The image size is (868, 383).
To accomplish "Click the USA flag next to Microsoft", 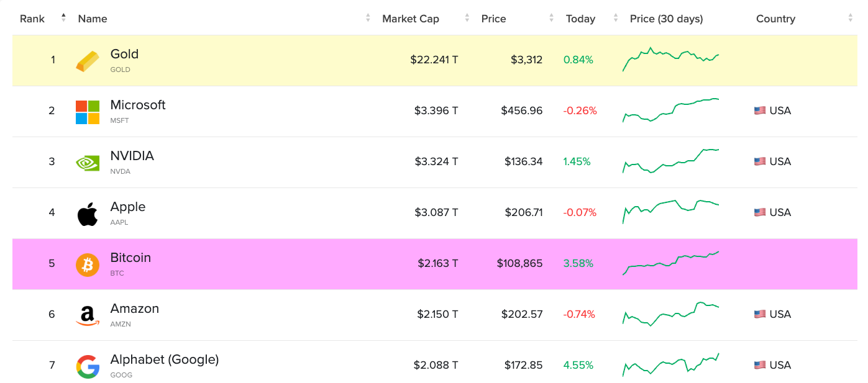I will [x=759, y=110].
